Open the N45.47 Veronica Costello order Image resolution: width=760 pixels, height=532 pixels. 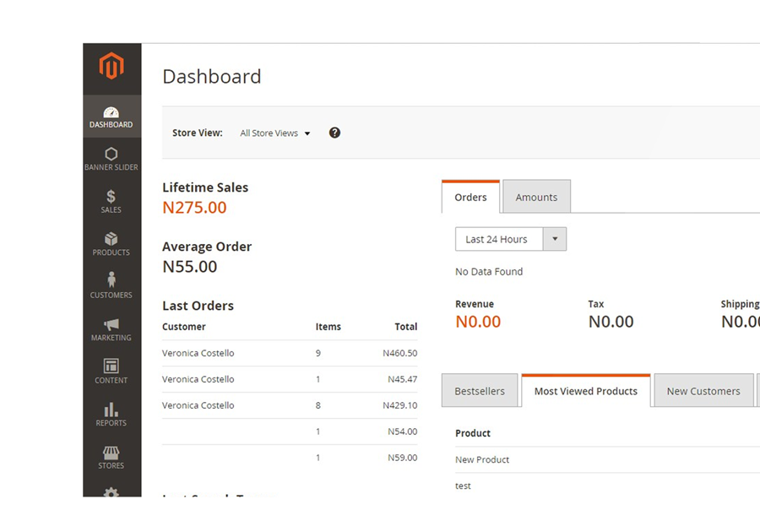[x=290, y=379]
